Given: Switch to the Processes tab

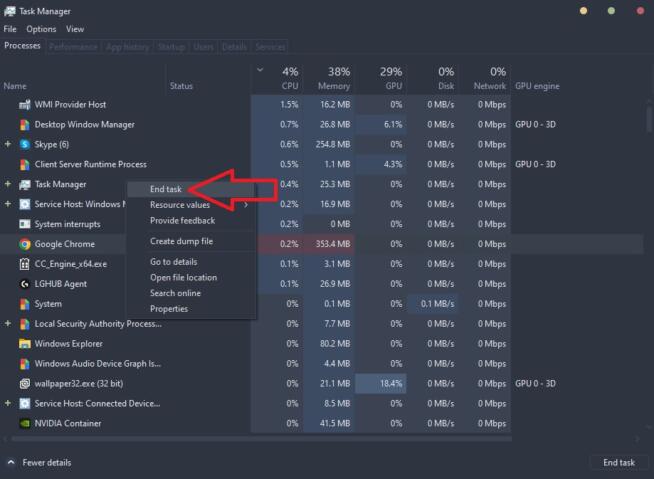Looking at the screenshot, I should coord(23,45).
